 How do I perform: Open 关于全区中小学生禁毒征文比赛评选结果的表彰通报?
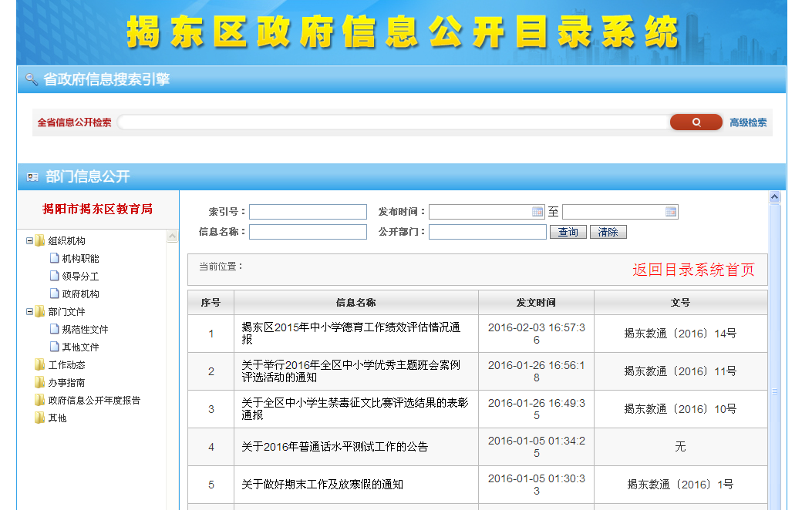coord(355,409)
